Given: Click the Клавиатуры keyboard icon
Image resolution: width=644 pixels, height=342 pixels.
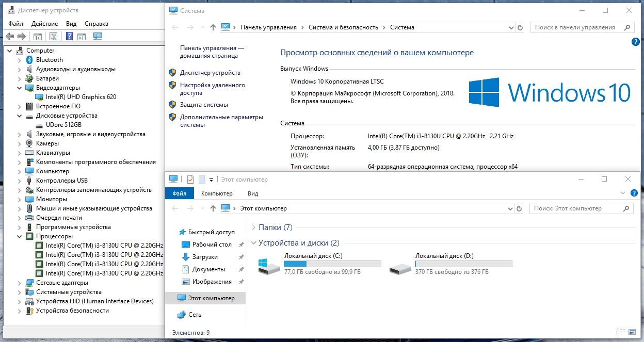Looking at the screenshot, I should click(30, 153).
